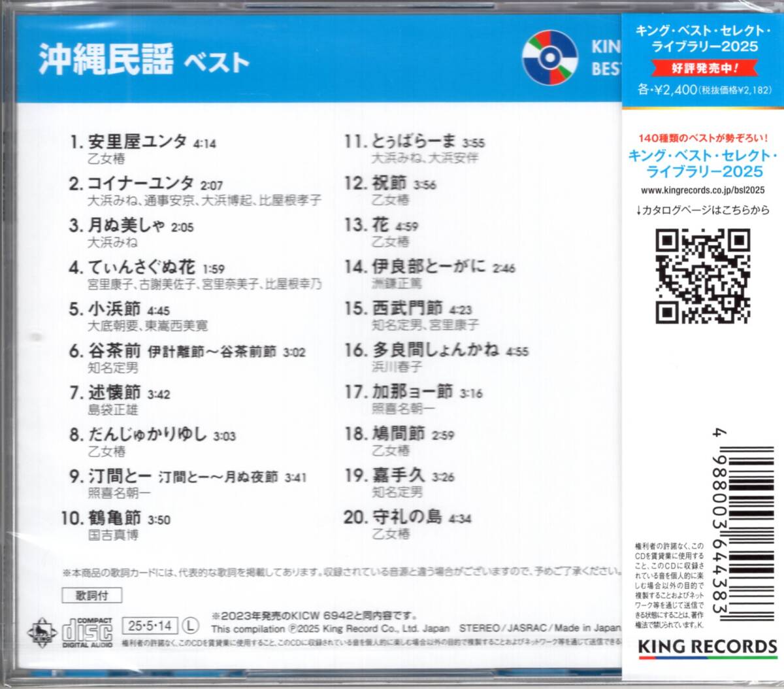The width and height of the screenshot is (784, 689).
Task: Select track 12 祝節
Action: pos(390,183)
